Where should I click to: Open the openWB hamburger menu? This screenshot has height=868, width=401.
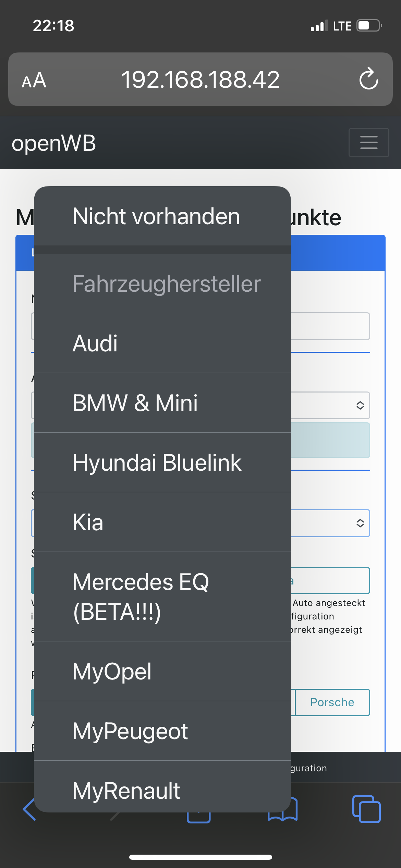tap(369, 143)
